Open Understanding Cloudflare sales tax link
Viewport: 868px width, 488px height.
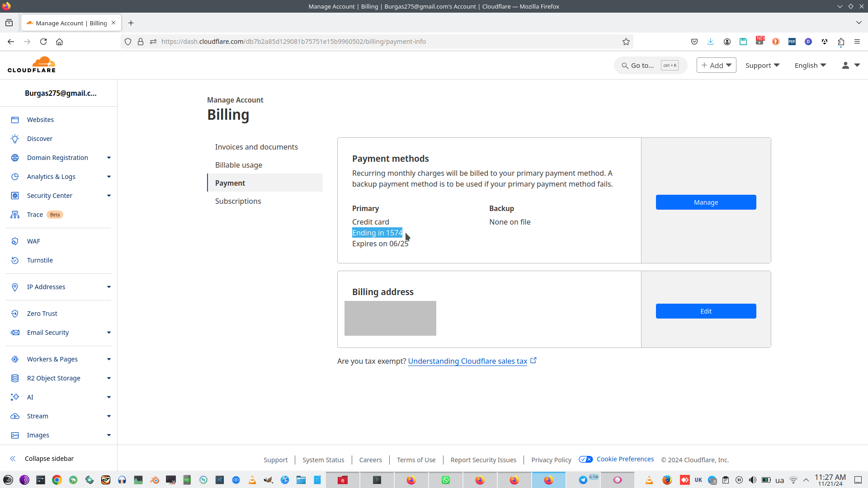point(467,361)
